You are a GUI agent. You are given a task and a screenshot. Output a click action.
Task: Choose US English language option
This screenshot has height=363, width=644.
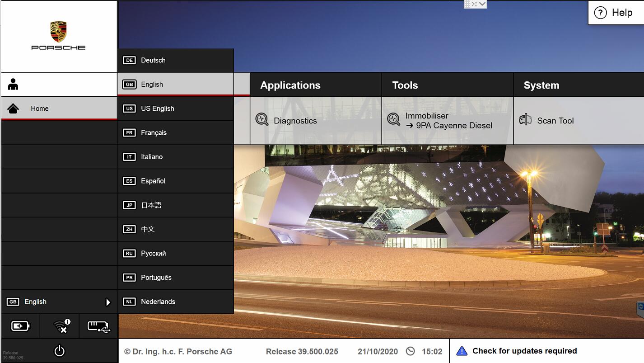(x=176, y=108)
